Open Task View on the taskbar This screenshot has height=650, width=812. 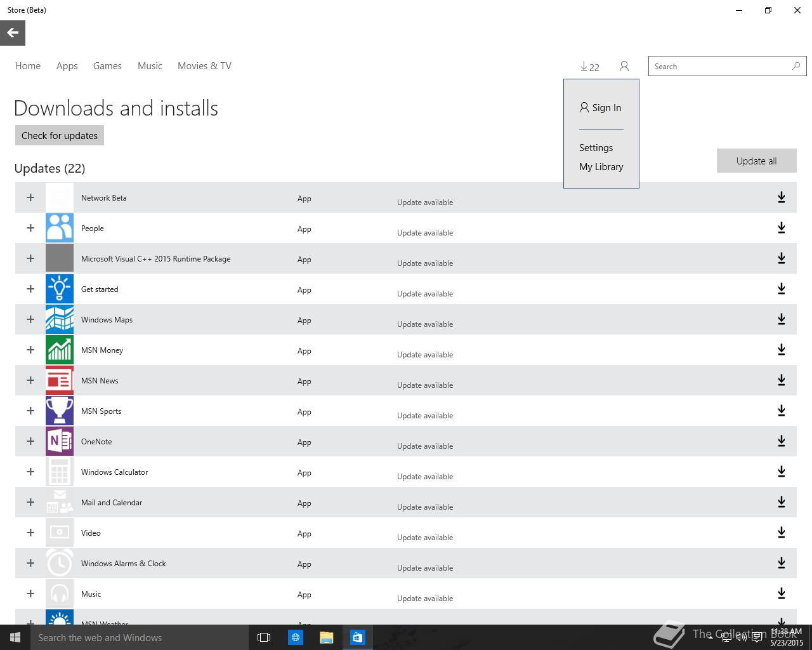pos(264,637)
